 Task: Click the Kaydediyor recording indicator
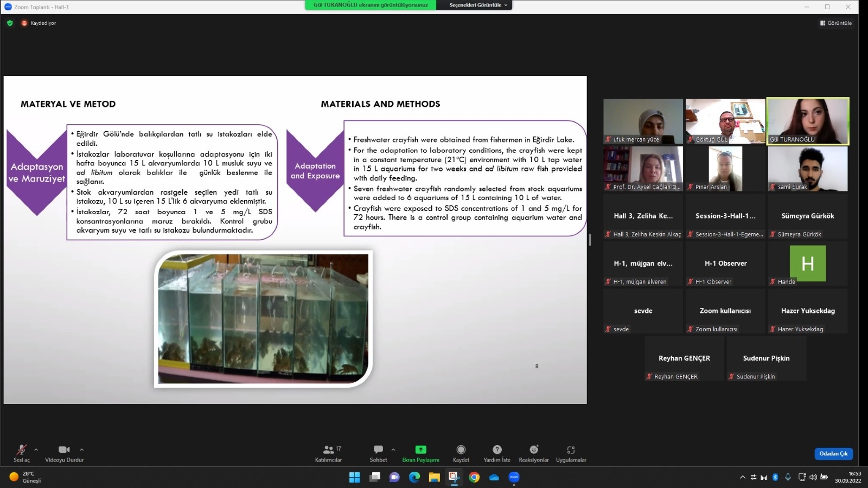tap(39, 23)
